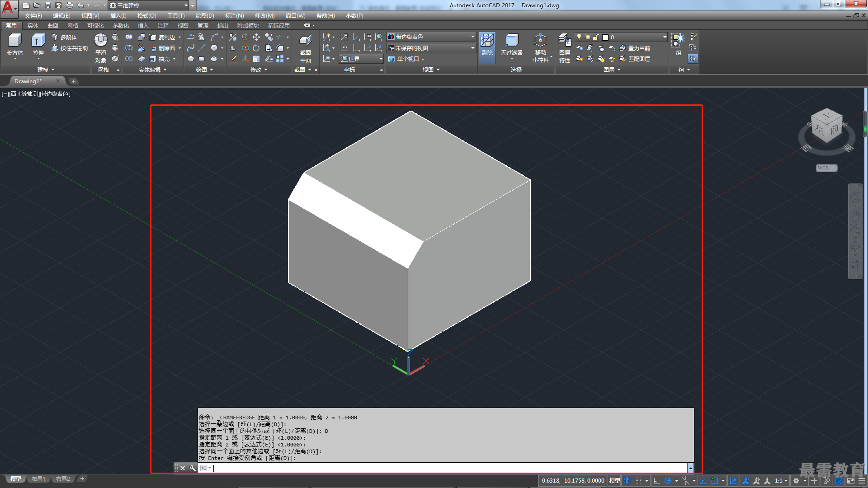Click the ViewCube home cube

(x=826, y=125)
